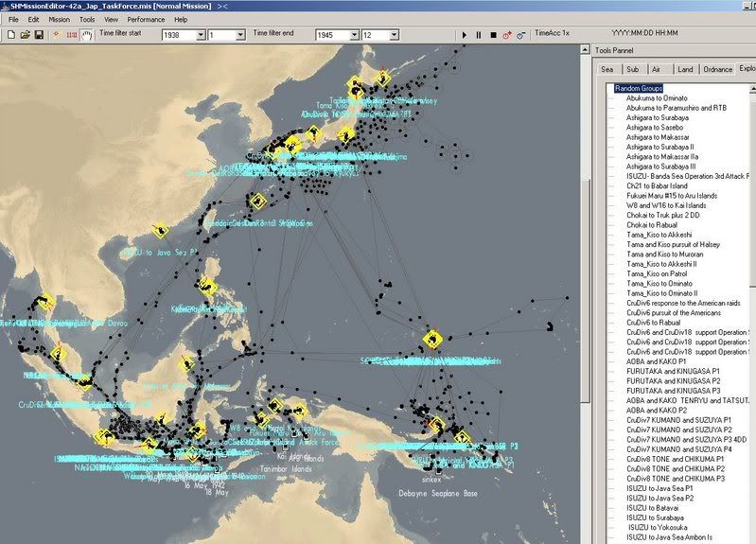This screenshot has width=756, height=544.
Task: Select 'Chokai to Truk plus 2 DD' group
Action: coord(663,215)
